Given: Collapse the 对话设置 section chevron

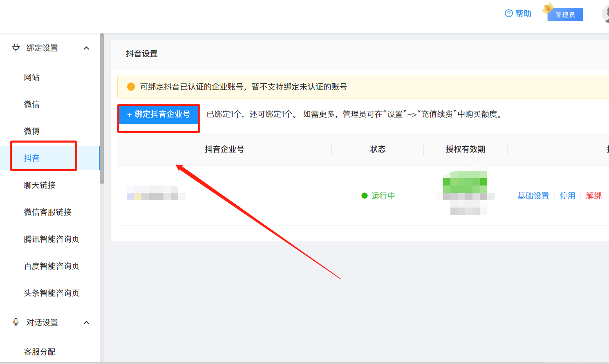Looking at the screenshot, I should (x=86, y=323).
